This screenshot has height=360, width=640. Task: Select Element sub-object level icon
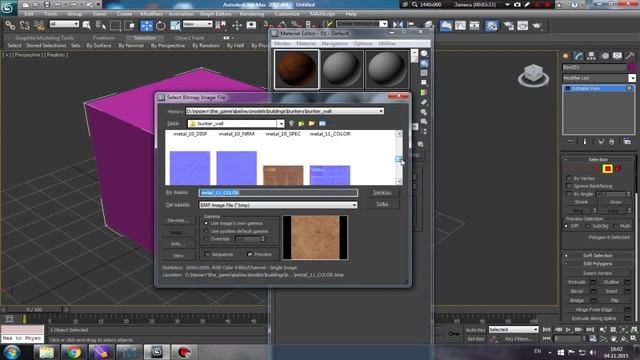click(618, 169)
